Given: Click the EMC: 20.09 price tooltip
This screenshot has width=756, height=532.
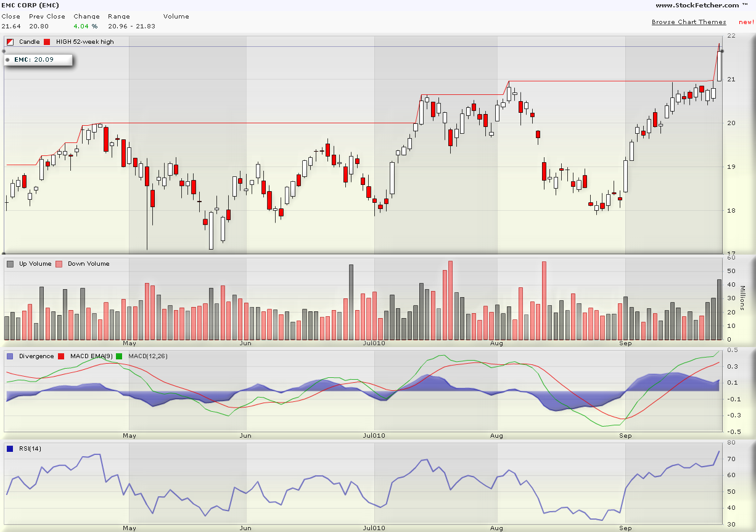Looking at the screenshot, I should coord(38,60).
